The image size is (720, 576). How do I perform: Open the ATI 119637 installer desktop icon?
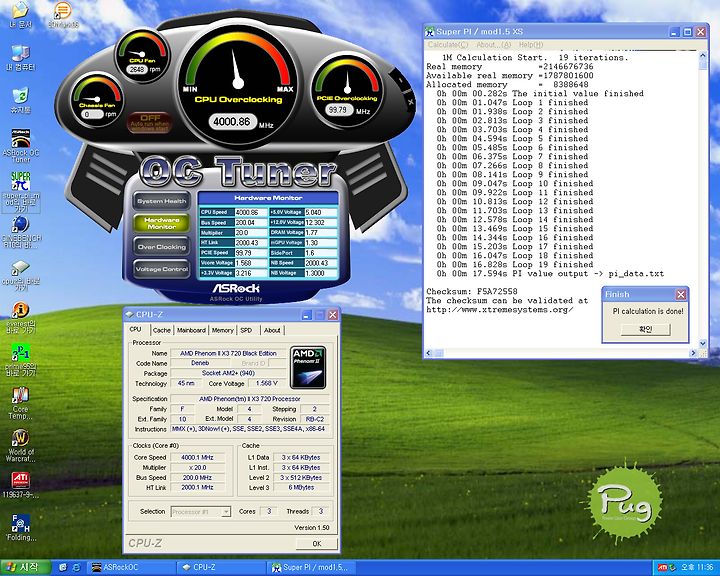click(21, 485)
